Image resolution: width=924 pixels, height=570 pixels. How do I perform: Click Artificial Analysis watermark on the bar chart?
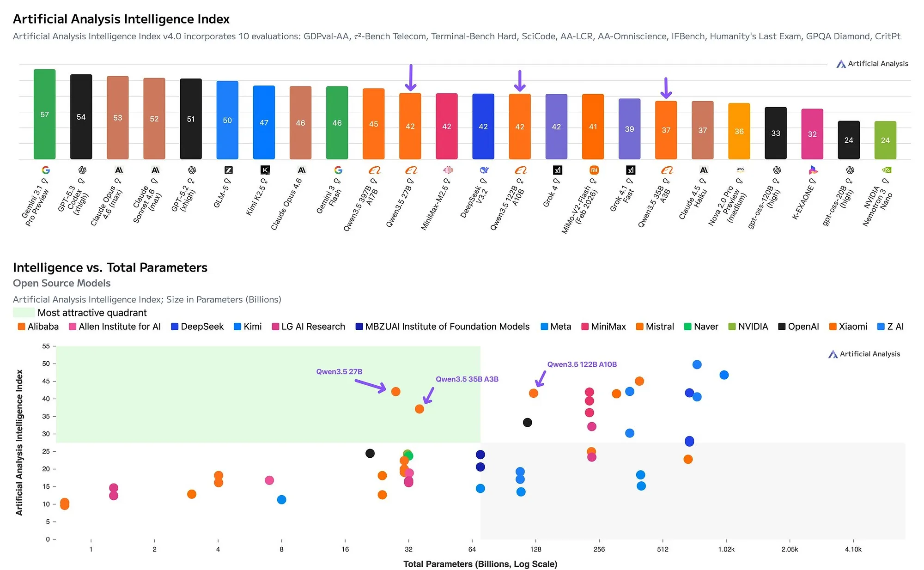click(x=872, y=64)
